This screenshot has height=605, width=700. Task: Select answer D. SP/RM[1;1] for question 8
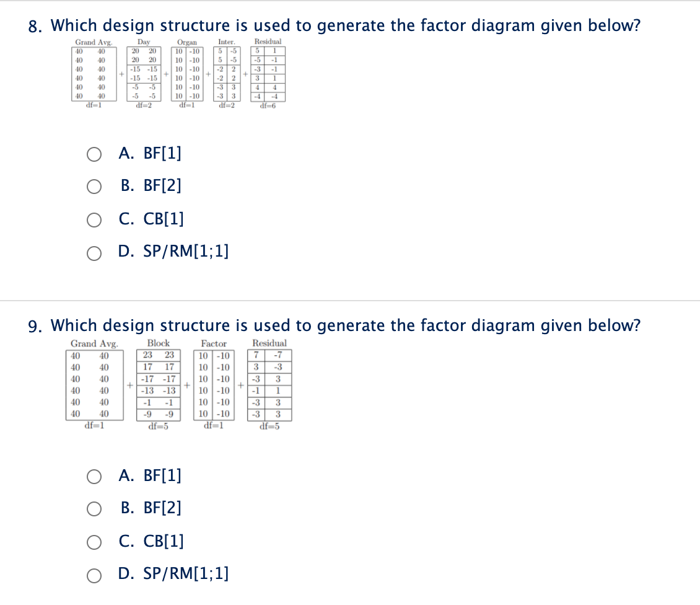94,252
